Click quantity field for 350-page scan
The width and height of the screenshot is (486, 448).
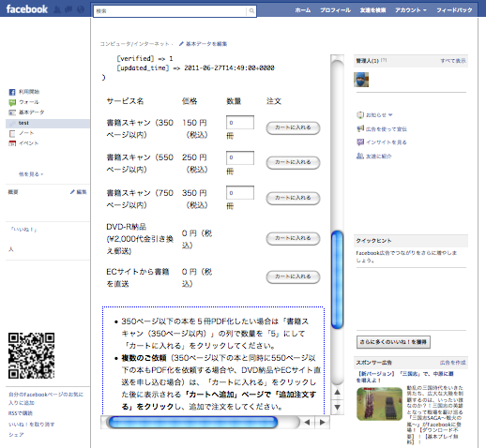tap(240, 123)
